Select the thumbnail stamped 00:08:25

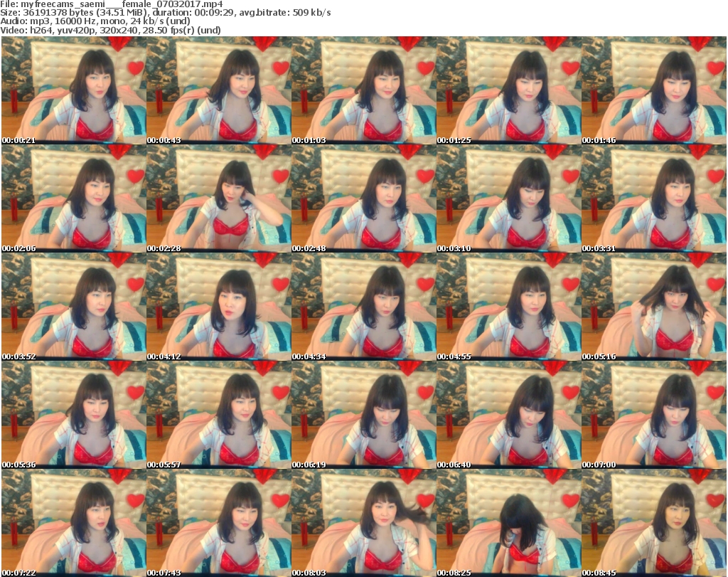coord(509,523)
